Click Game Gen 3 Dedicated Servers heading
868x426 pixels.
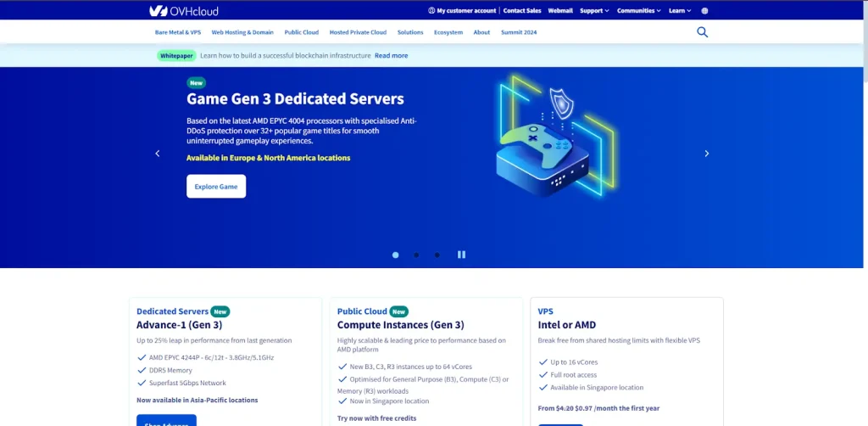295,98
